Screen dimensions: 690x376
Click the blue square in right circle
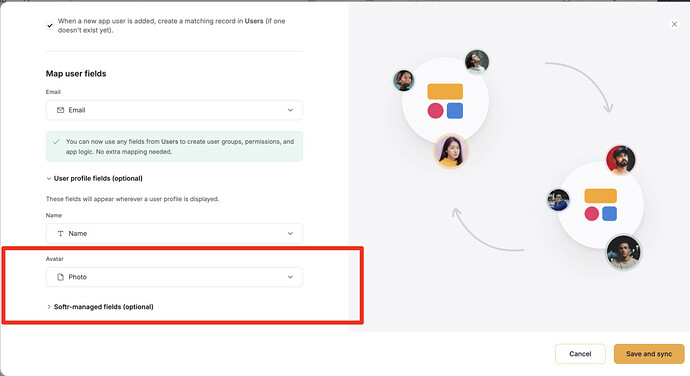pos(609,214)
